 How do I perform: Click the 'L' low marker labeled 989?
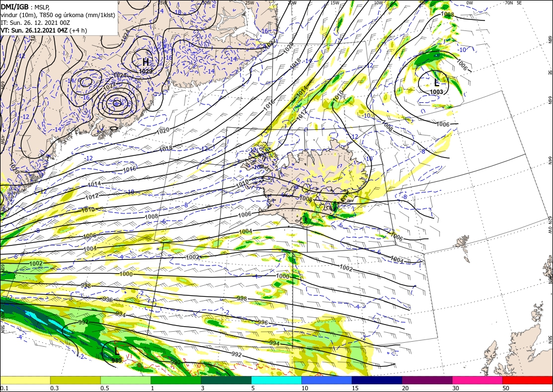coord(117,351)
